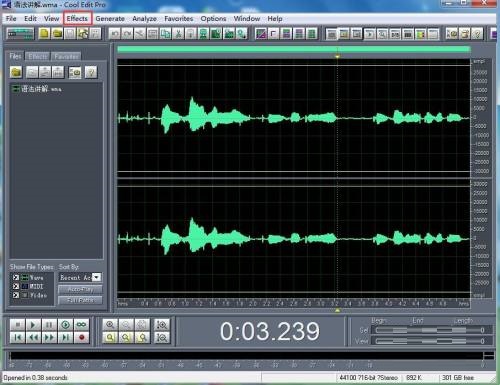
Task: Enable the Play Looped infinity button
Action: [82, 324]
